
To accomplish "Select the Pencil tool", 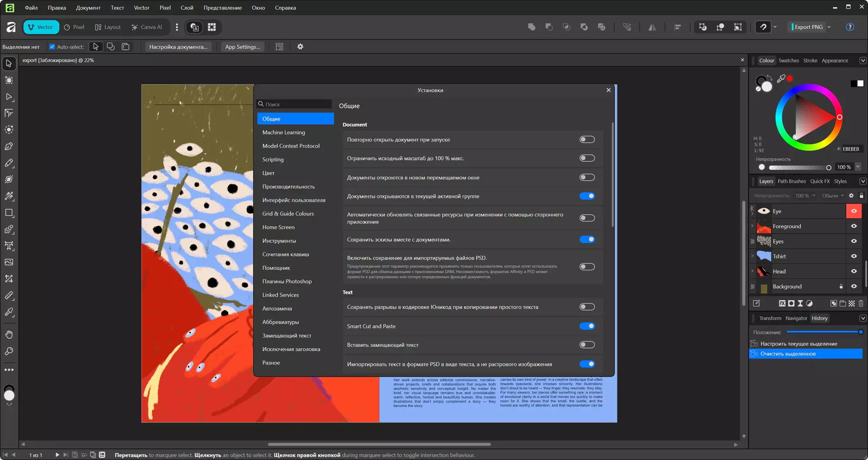I will pos(9,163).
